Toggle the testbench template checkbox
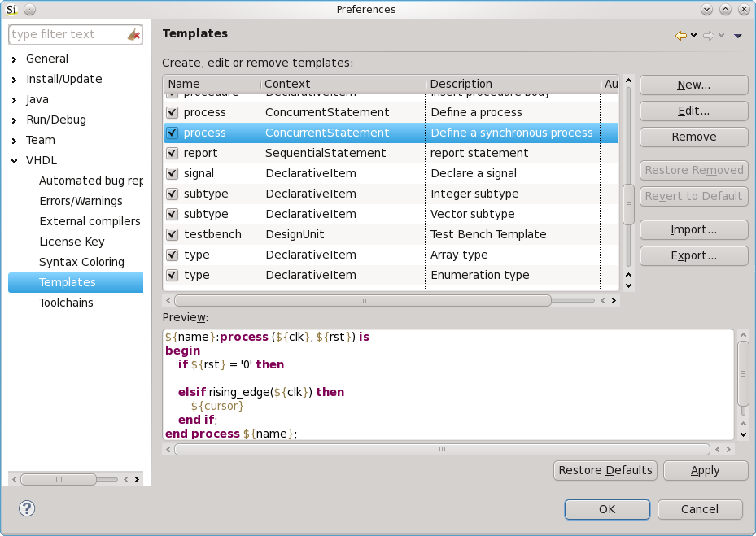Screen dimensions: 756x536 tap(173, 234)
